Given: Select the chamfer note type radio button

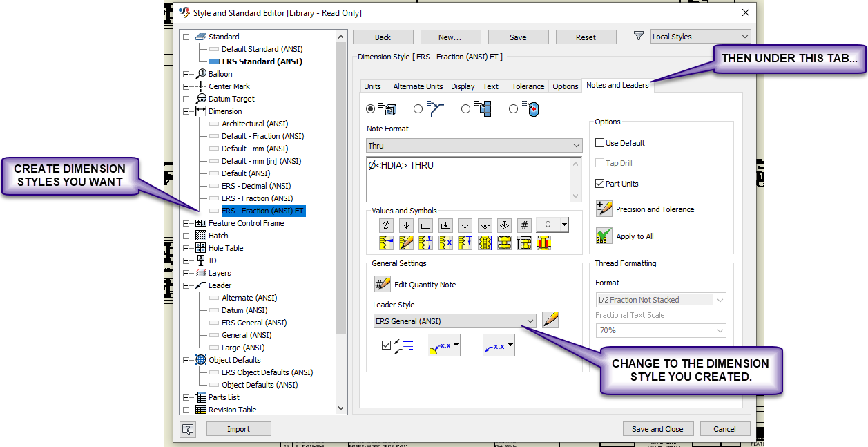Looking at the screenshot, I should point(418,108).
